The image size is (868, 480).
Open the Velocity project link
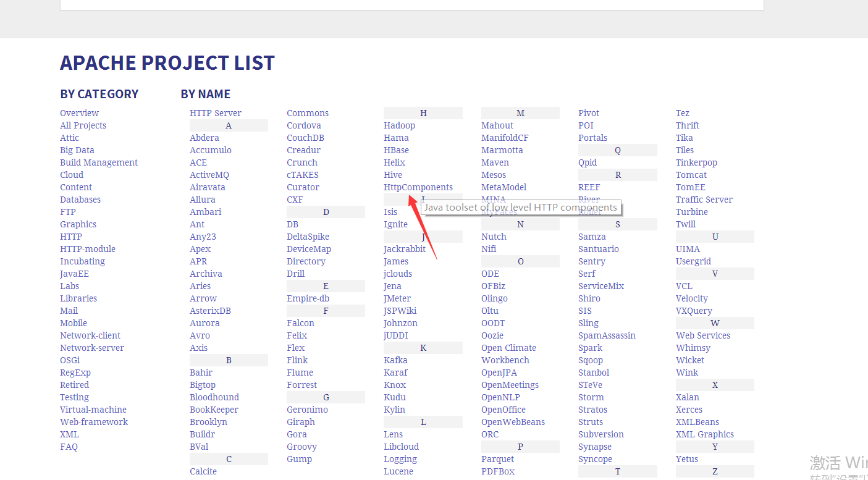[x=692, y=298]
